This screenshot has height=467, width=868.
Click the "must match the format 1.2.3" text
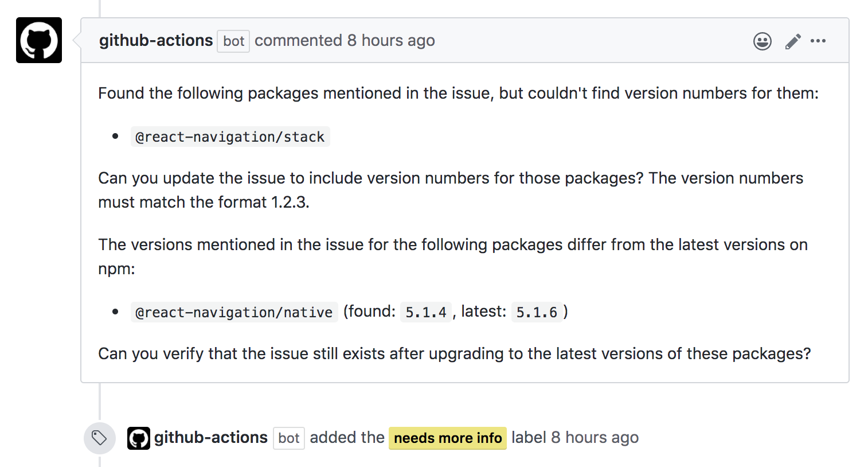point(204,203)
